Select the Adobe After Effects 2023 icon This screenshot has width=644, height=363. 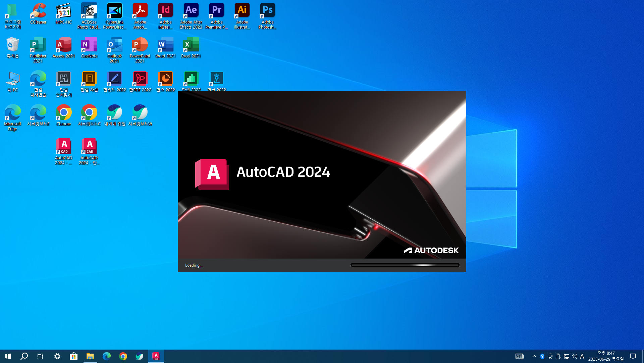click(x=191, y=16)
